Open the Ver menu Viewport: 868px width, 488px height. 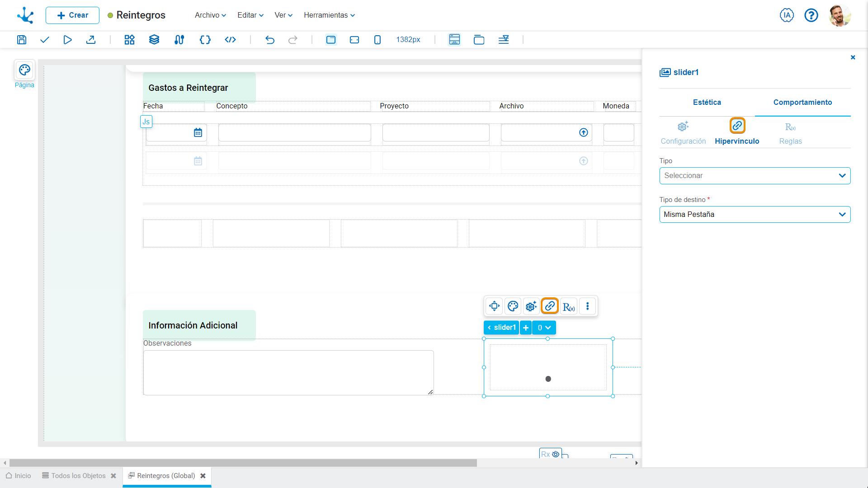[x=283, y=15]
